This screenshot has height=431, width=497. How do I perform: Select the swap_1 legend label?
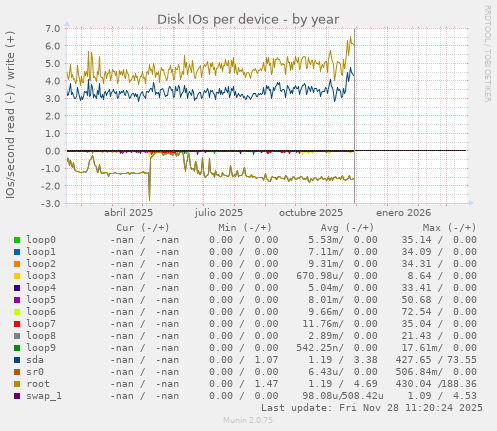pos(44,396)
